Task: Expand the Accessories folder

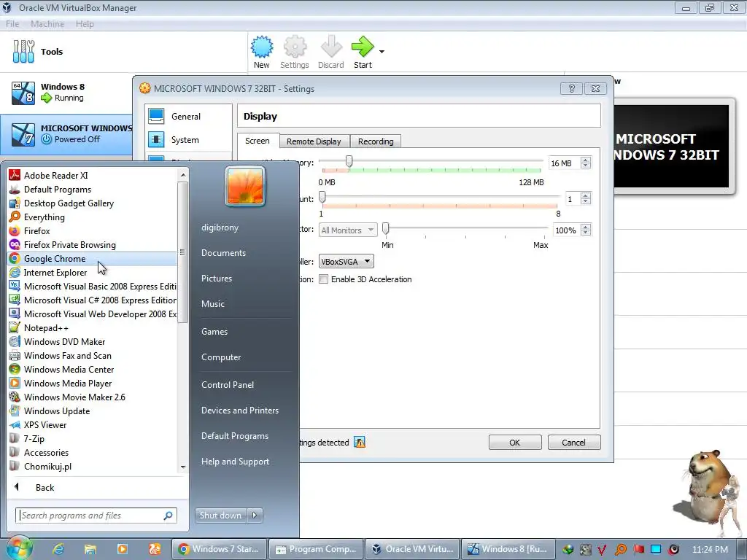Action: [93, 452]
